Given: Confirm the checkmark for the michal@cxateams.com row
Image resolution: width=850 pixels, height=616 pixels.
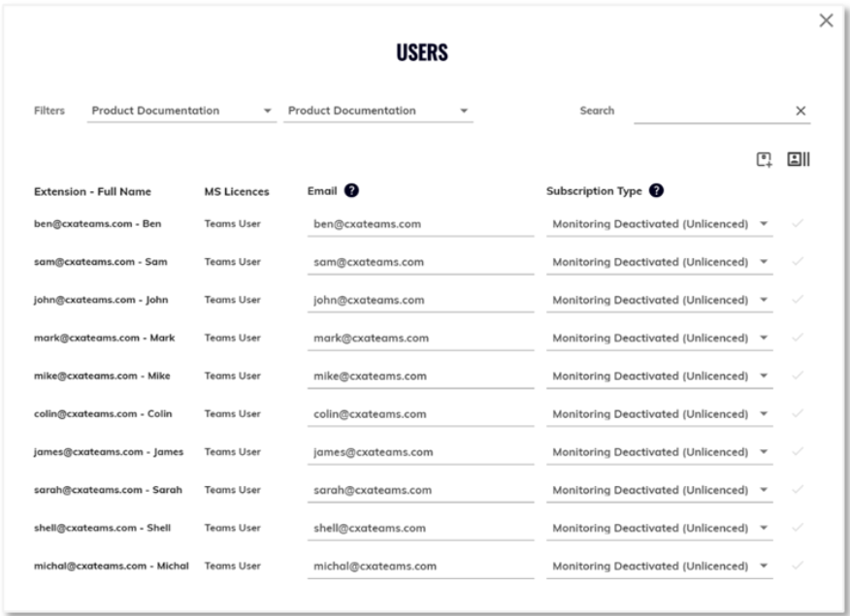Looking at the screenshot, I should click(798, 566).
